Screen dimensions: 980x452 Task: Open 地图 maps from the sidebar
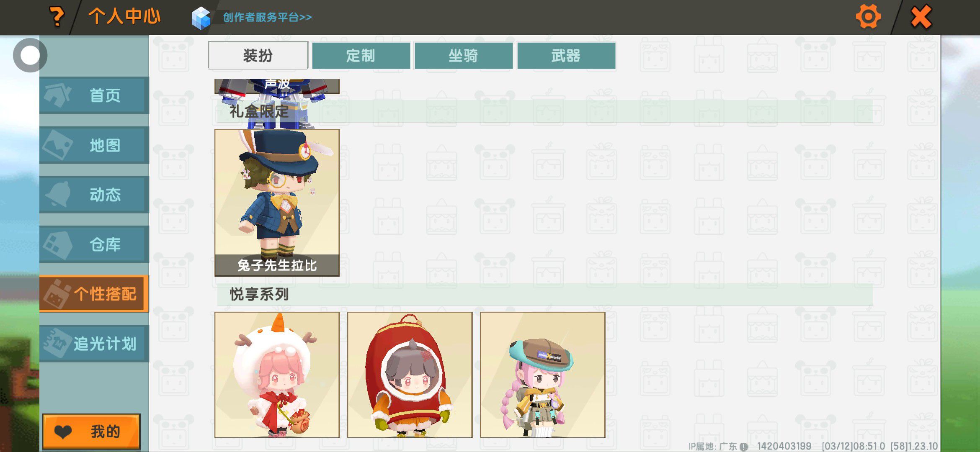click(x=94, y=145)
